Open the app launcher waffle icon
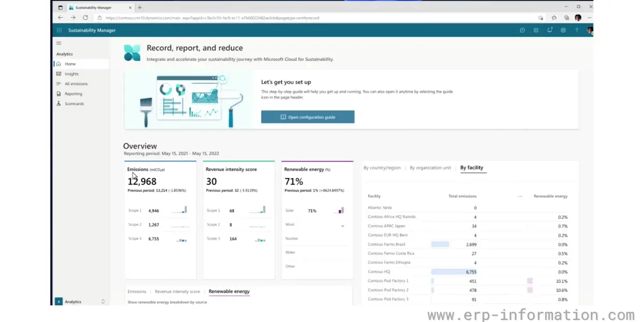Screen dimensions: 644x322 pos(59,31)
